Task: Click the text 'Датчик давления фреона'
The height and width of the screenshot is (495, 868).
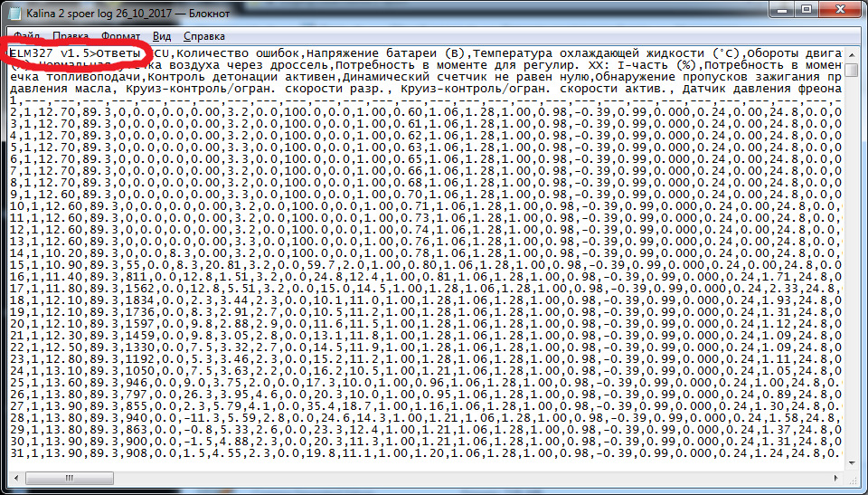Action: pos(761,90)
